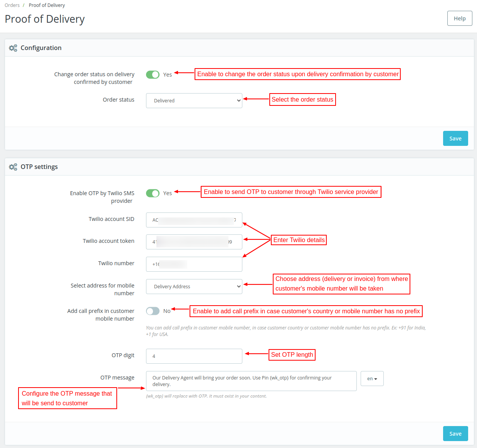Viewport: 477px width, 448px height.
Task: Click the Twilio account token field
Action: tap(194, 242)
